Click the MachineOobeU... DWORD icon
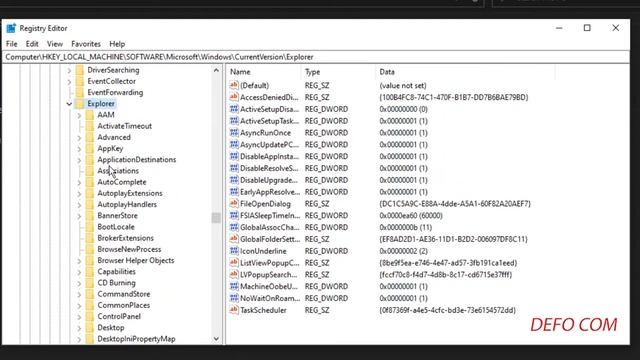Viewport: 640px width, 360px height. tap(234, 286)
